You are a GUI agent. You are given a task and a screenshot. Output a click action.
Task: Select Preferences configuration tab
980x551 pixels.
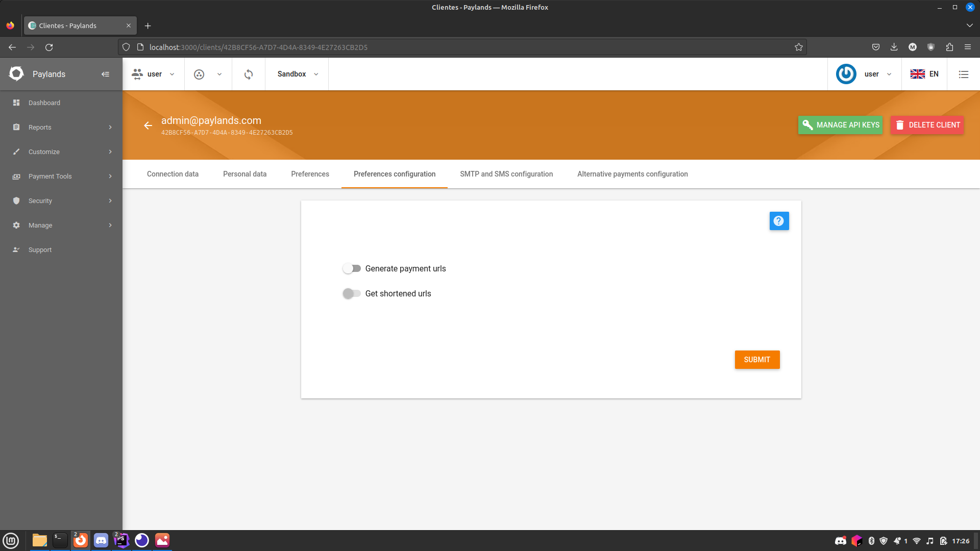coord(395,174)
